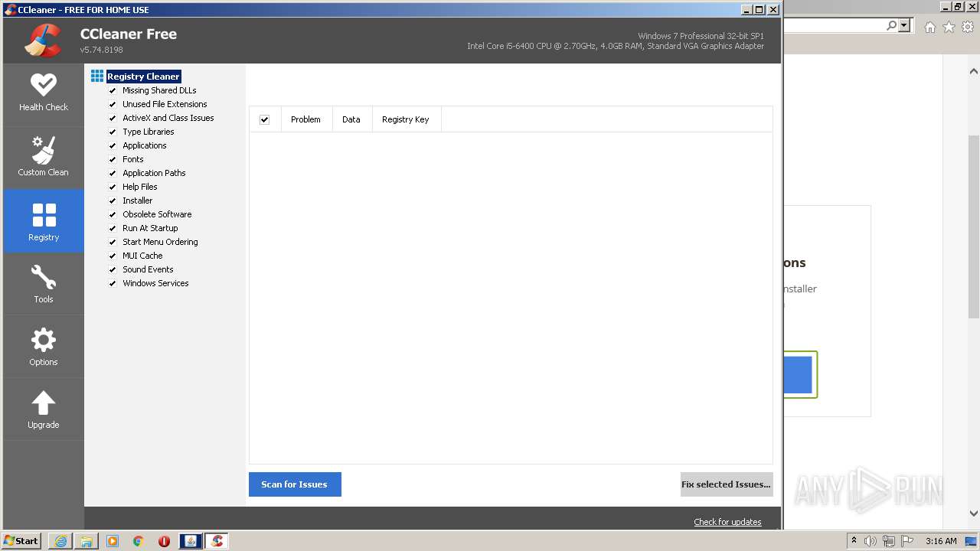Open the network tray icon

[x=889, y=541]
